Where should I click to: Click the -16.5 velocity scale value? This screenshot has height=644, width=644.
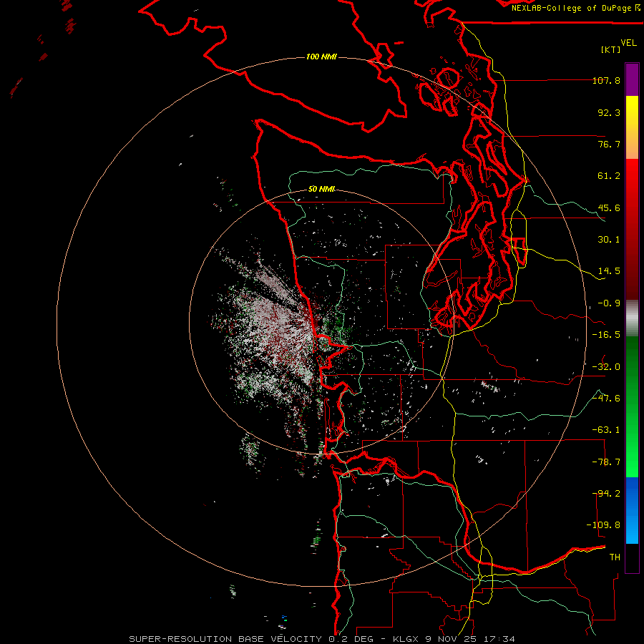tap(606, 335)
